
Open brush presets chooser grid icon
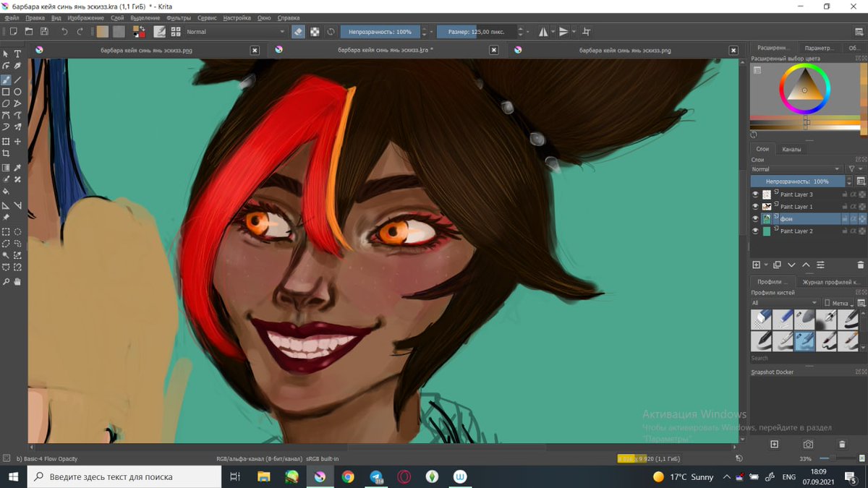point(175,32)
